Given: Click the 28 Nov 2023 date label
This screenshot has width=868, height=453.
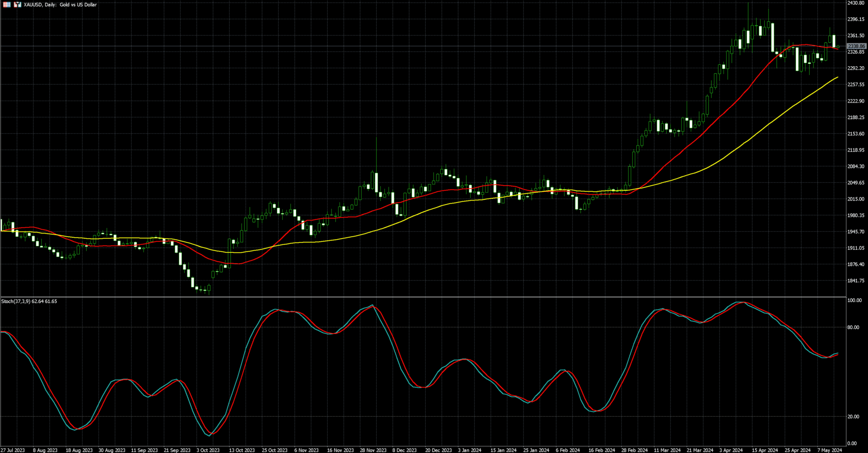Looking at the screenshot, I should pyautogui.click(x=373, y=450).
